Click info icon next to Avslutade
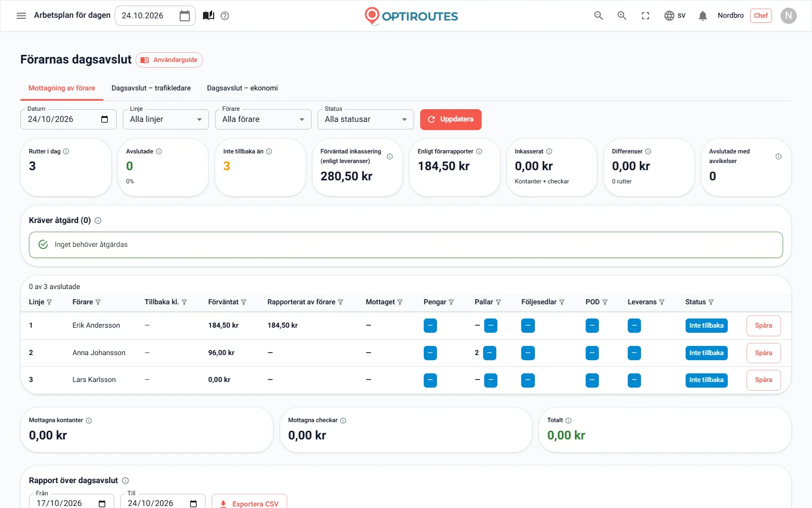 tap(159, 151)
